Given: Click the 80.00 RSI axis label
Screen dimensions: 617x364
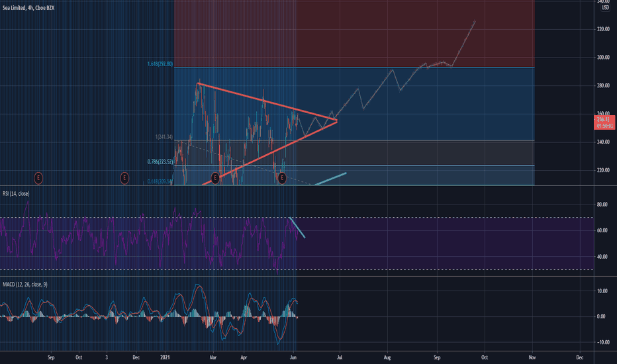Looking at the screenshot, I should click(x=602, y=205).
